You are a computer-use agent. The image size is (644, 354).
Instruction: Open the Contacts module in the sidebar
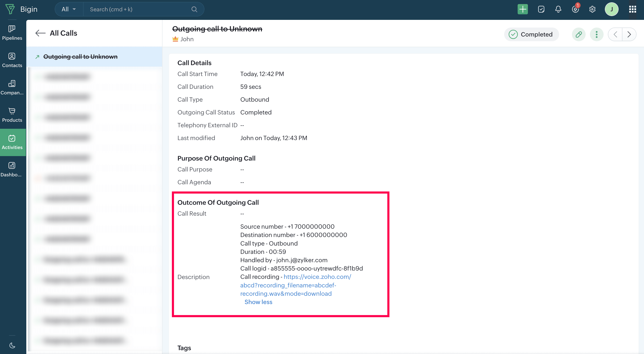coord(12,60)
